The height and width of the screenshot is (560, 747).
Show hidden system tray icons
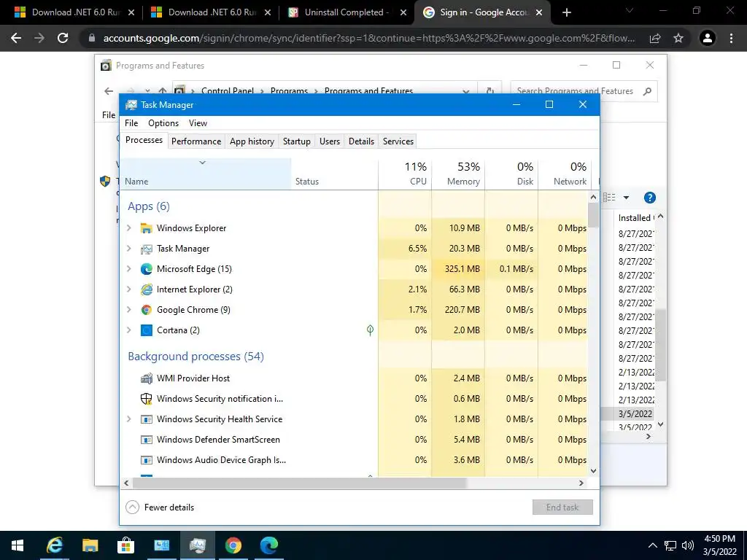[653, 545]
